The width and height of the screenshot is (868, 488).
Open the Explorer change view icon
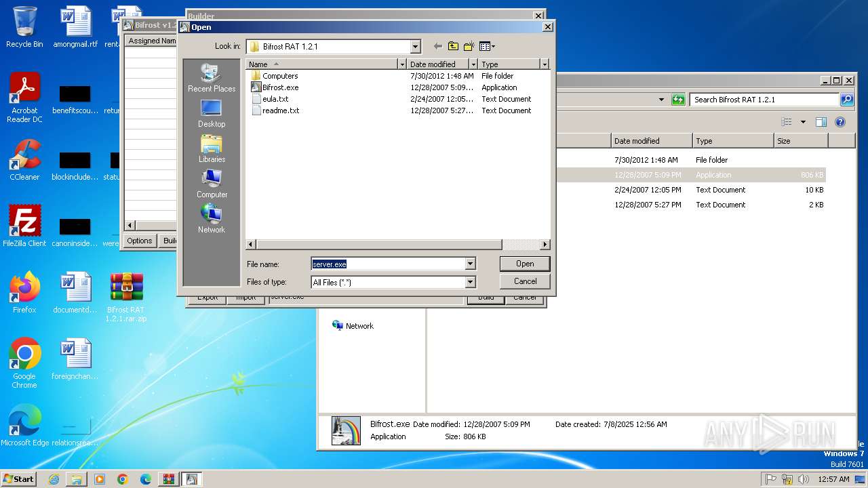point(787,122)
